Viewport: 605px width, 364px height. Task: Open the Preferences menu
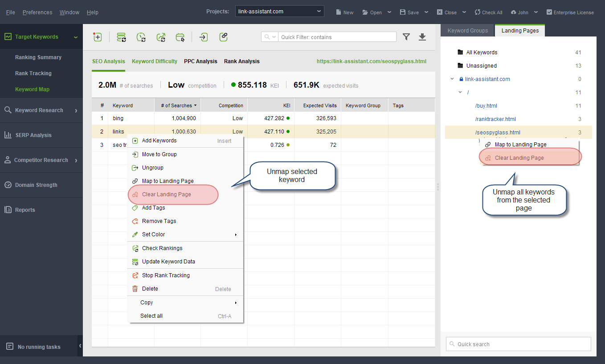click(x=37, y=12)
